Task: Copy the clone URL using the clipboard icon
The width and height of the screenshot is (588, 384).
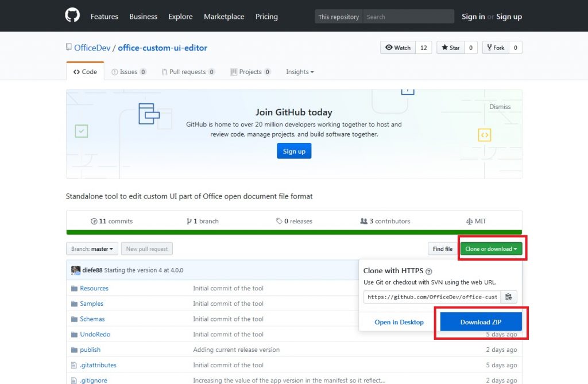Action: click(x=509, y=297)
